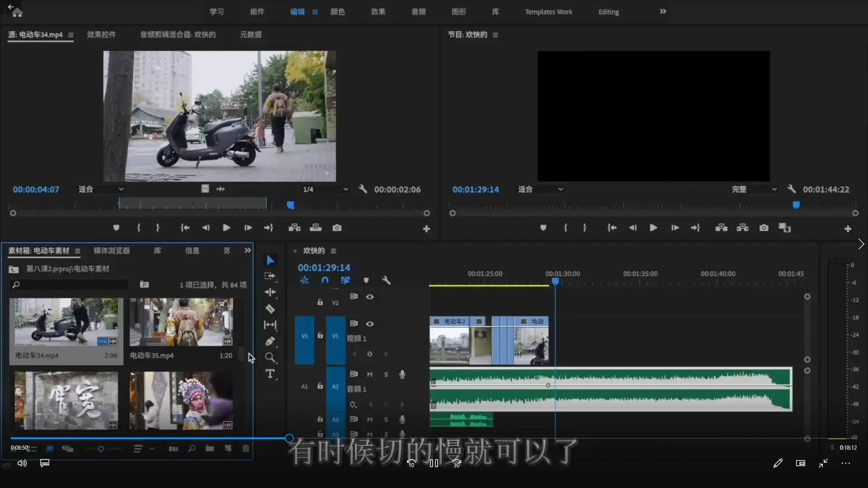The width and height of the screenshot is (868, 488).
Task: Click the Mark In button in source monitor
Action: click(138, 228)
